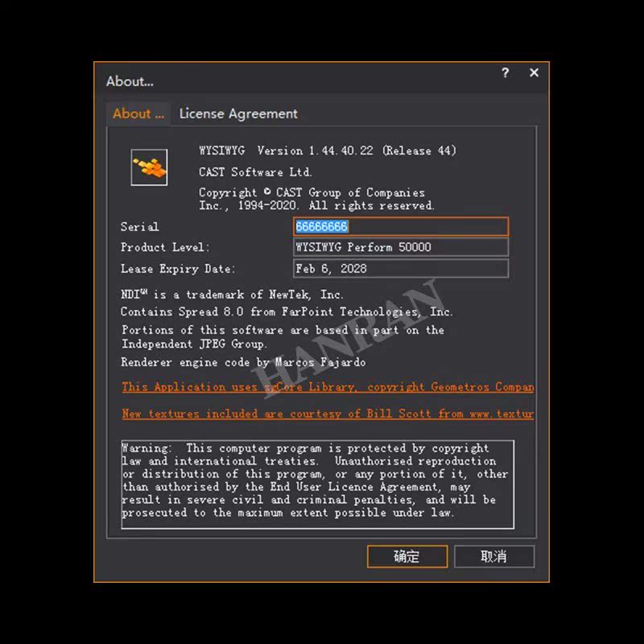Open the Bill Scott textures link
The image size is (644, 644).
click(x=328, y=414)
